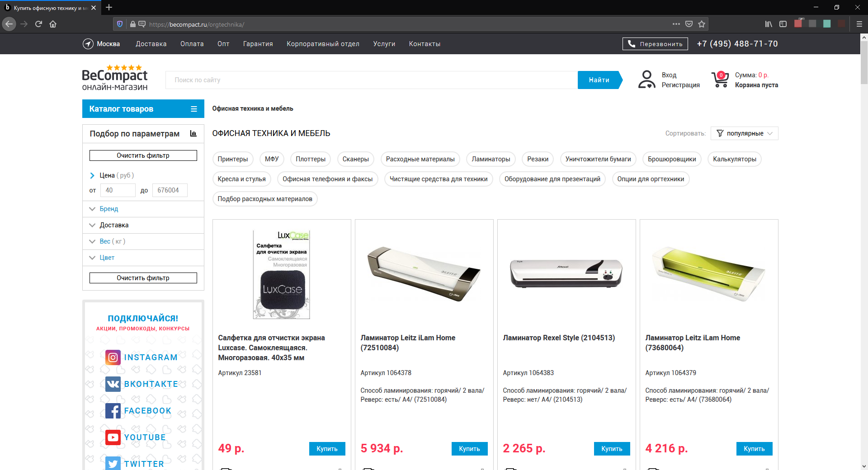The width and height of the screenshot is (868, 470).
Task: Click the Москва location icon
Action: (x=88, y=44)
